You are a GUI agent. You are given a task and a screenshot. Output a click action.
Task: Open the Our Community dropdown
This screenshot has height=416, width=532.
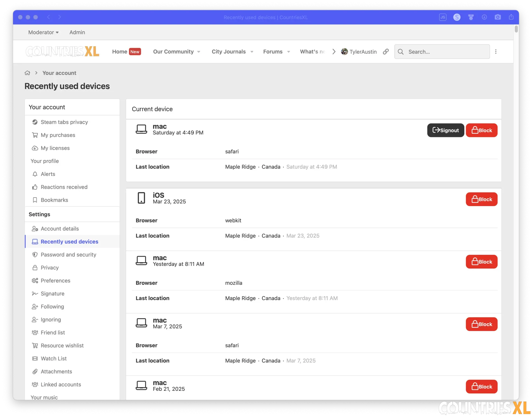177,52
